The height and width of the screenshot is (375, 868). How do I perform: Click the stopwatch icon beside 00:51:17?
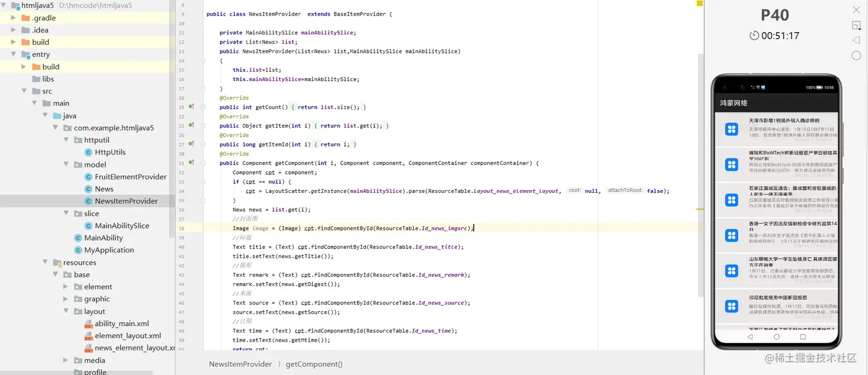pos(754,36)
